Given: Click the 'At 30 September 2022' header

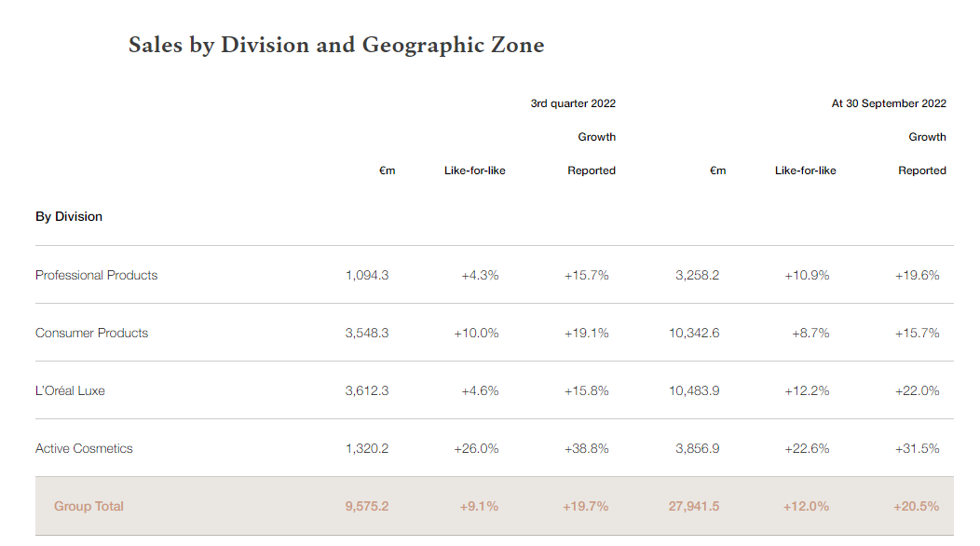Looking at the screenshot, I should pos(889,103).
